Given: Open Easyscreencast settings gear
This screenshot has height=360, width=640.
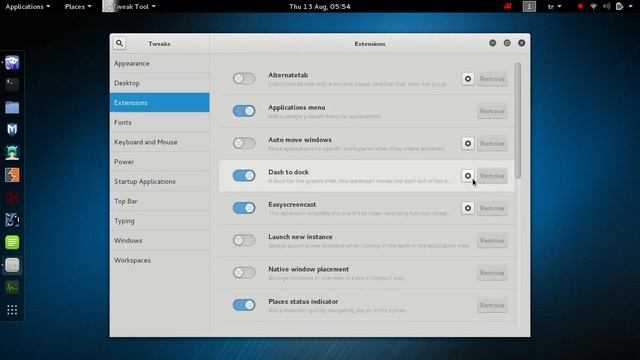Looking at the screenshot, I should tap(468, 208).
